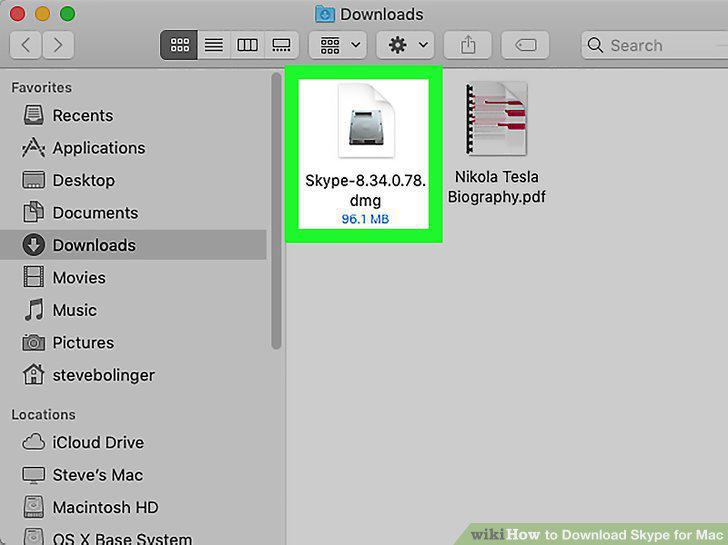Go forward with the right arrow button
This screenshot has width=728, height=545.
[x=58, y=45]
